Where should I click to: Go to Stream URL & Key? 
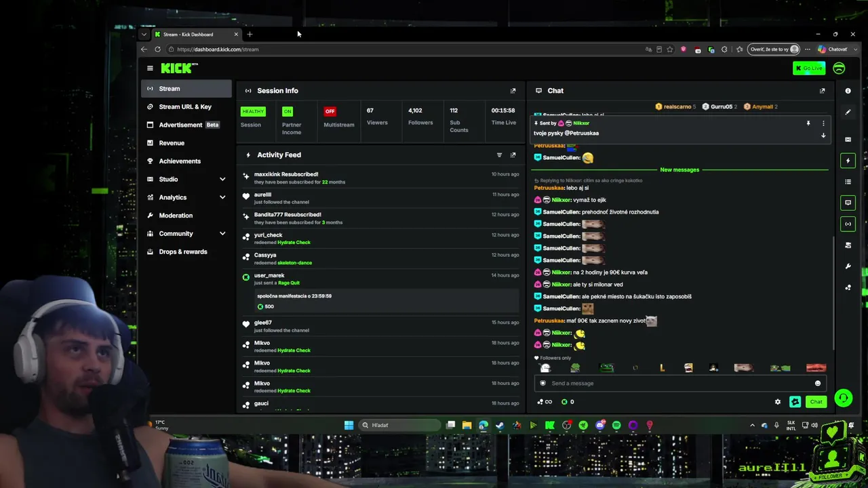[x=186, y=106]
